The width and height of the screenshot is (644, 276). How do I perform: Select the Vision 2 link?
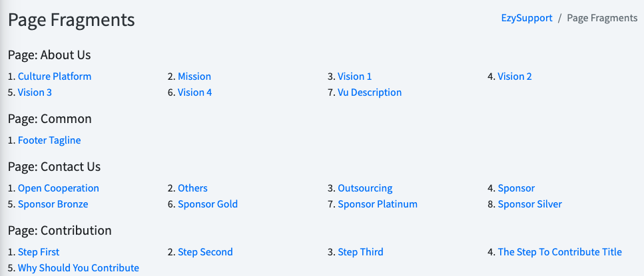click(515, 76)
